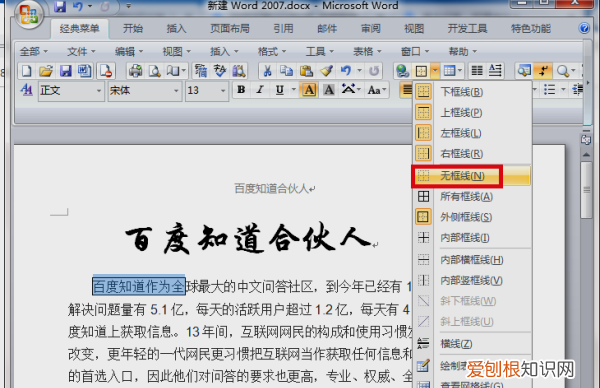Click the Word help question icon
Screen dimensions: 600x388
584,28
